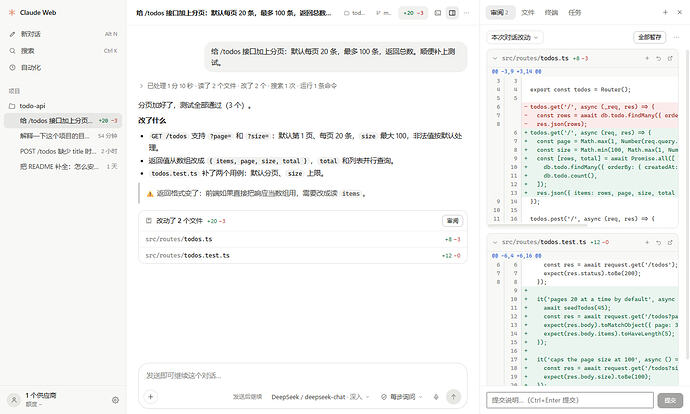Open todos.ts in editor via external icon
Image resolution: width=690 pixels, height=414 pixels.
tap(670, 58)
